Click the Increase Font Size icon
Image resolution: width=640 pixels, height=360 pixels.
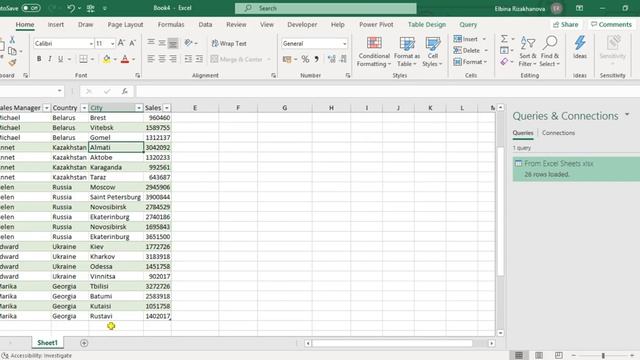coord(121,43)
